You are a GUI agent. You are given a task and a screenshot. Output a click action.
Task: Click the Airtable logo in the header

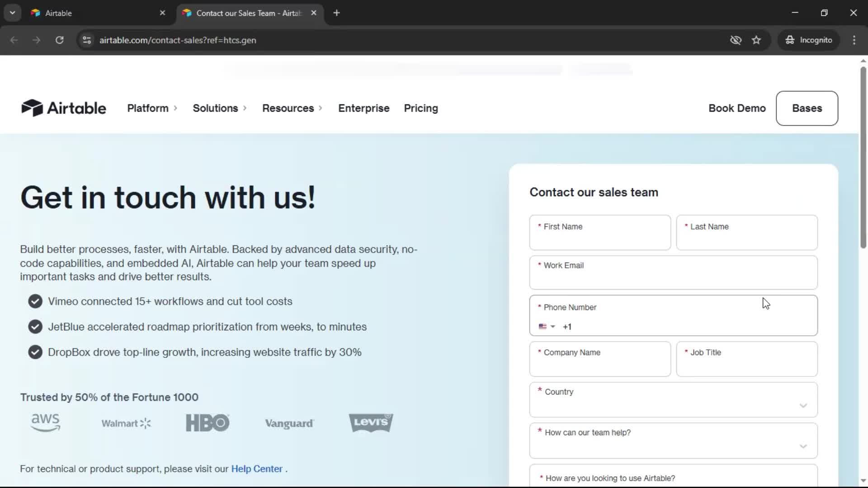[64, 108]
